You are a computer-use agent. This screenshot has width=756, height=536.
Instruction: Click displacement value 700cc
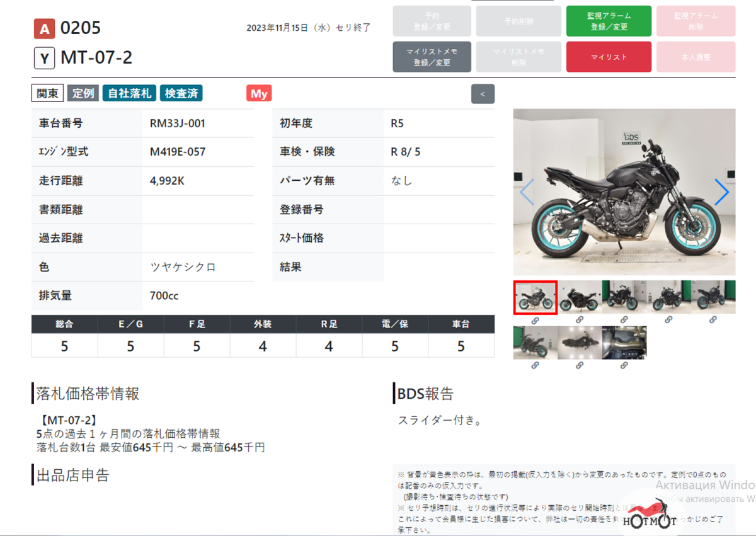pos(164,295)
